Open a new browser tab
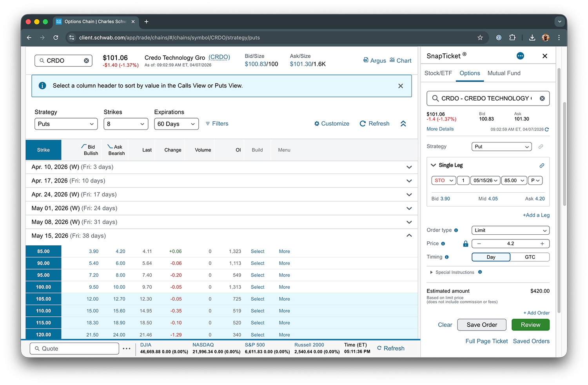588x385 pixels. coord(146,22)
